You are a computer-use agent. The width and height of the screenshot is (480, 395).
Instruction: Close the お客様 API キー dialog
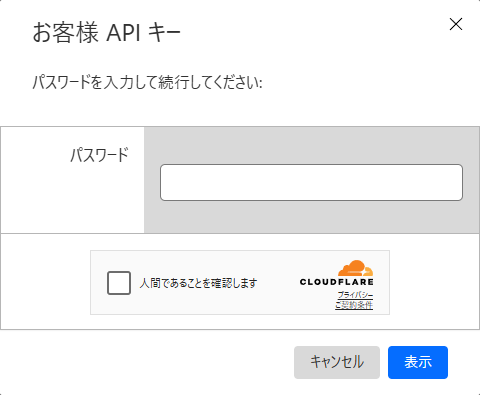point(456,24)
